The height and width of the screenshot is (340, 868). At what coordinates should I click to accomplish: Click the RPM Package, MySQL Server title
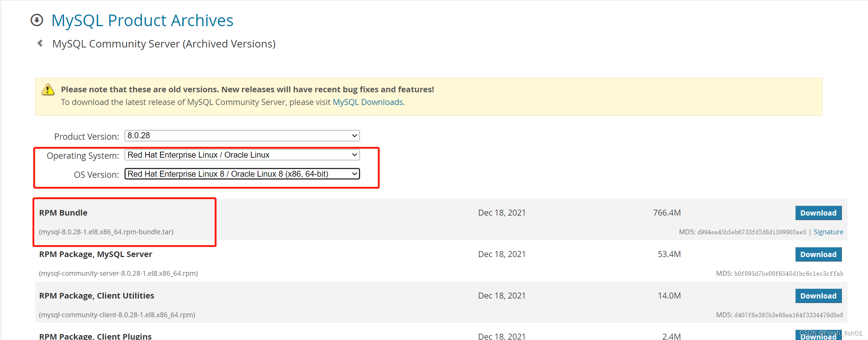coord(96,254)
